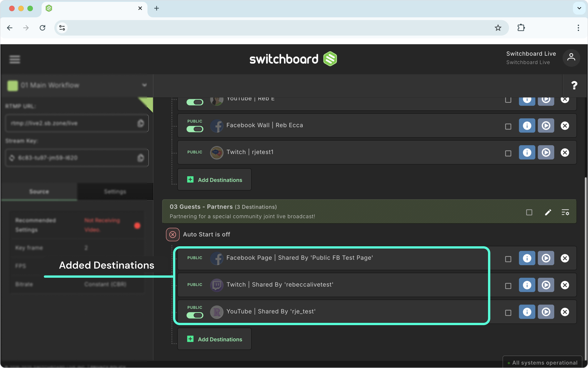Click 'Twitch | rjetest1' label
Viewport: 588px width, 368px height.
[x=250, y=152]
